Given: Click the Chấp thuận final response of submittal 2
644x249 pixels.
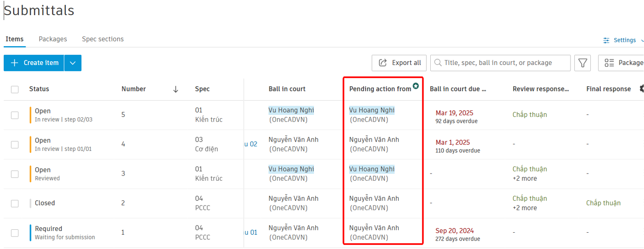Looking at the screenshot, I should click(x=603, y=203).
